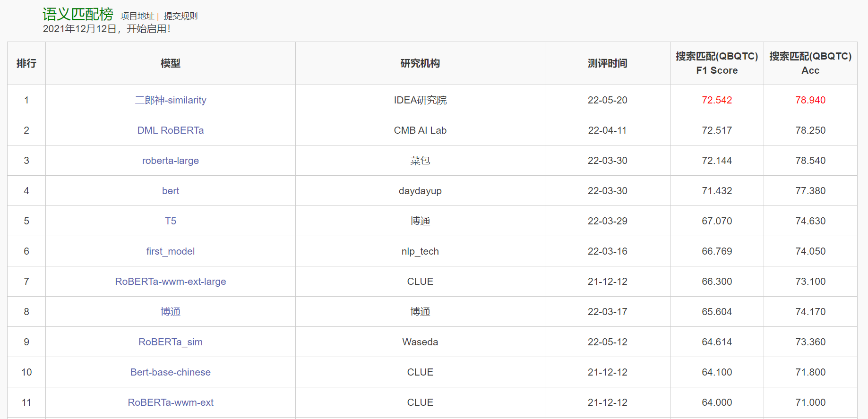The width and height of the screenshot is (868, 419).
Task: Open the RoBERTa-wwm-ext model link
Action: coord(171,402)
